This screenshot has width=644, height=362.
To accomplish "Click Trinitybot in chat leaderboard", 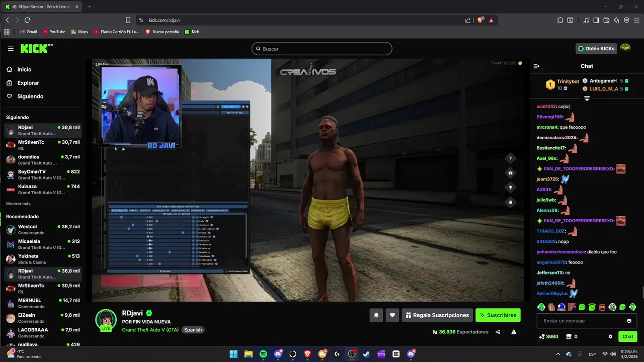I will coord(568,81).
